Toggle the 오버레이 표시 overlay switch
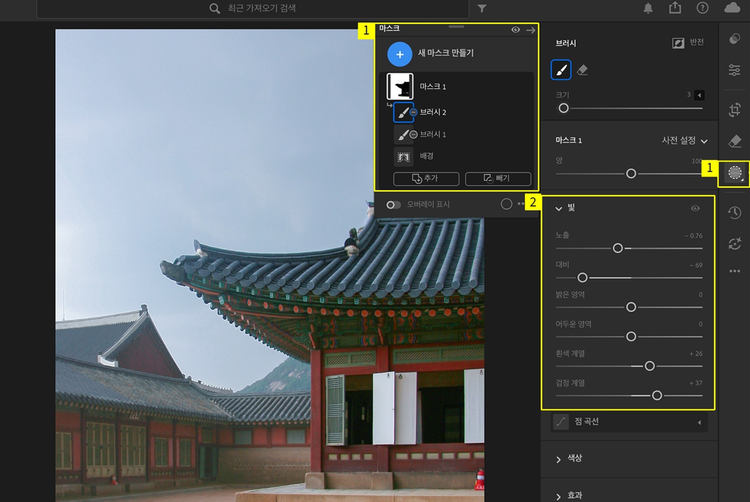Viewport: 750px width, 502px height. click(x=393, y=205)
